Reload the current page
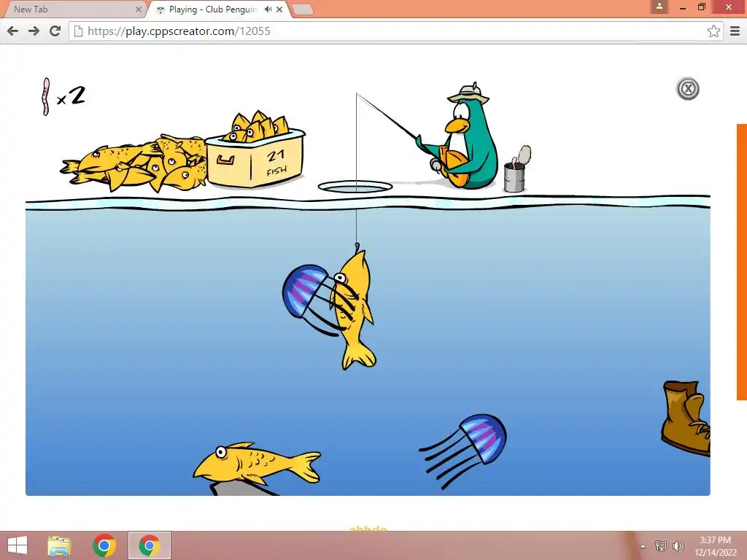 click(55, 31)
